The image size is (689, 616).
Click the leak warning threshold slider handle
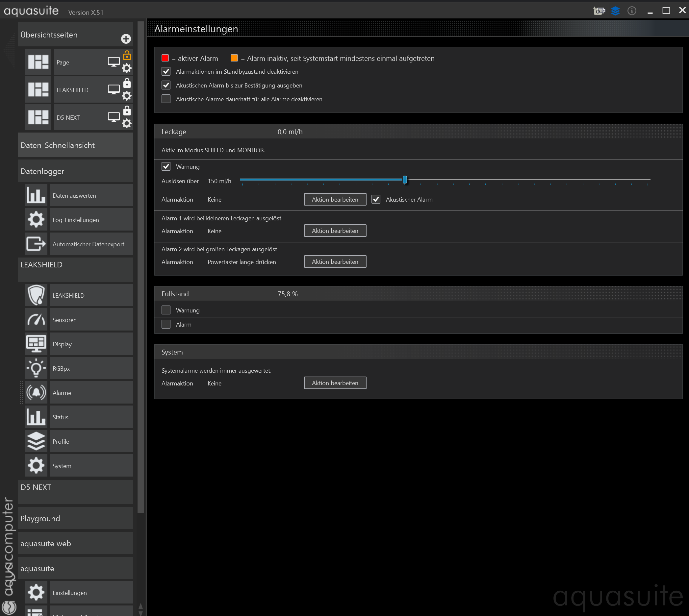click(x=405, y=180)
